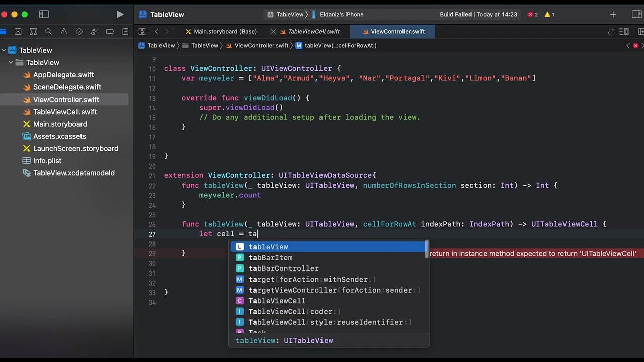Click the autocomplete list scrollbar
The height and width of the screenshot is (362, 644).
427,249
